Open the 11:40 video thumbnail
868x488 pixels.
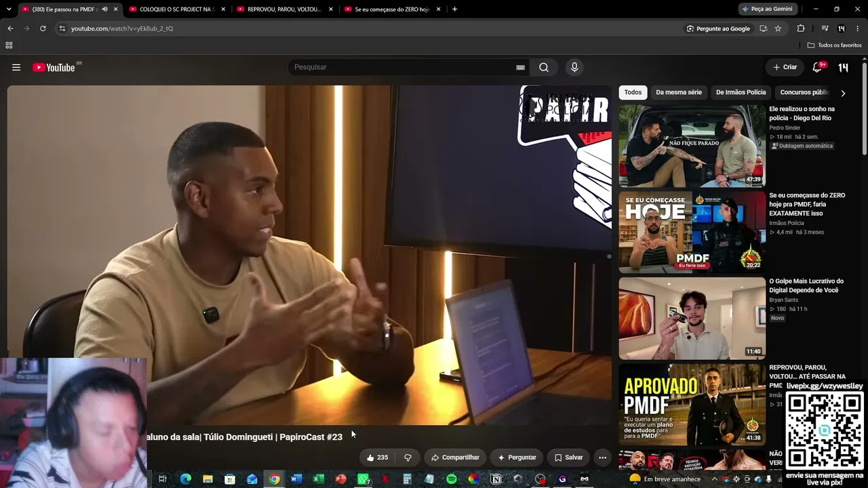[692, 318]
